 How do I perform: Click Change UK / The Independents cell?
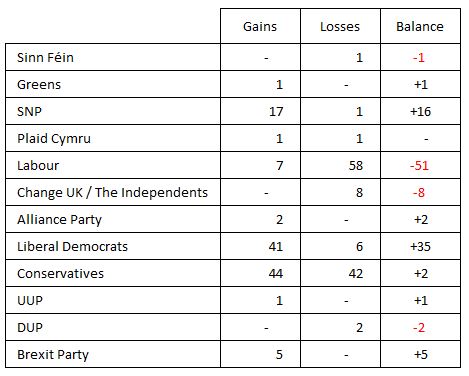112,192
